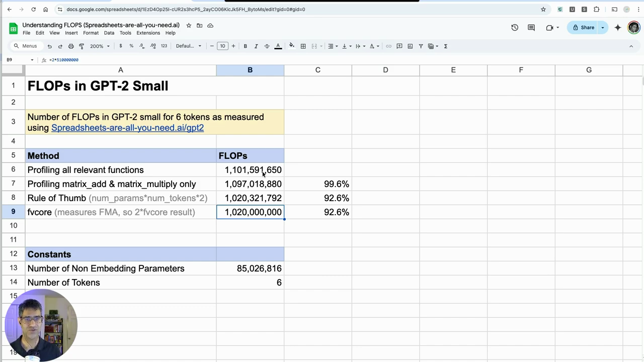
Task: Format the value as a percent
Action: click(131, 46)
